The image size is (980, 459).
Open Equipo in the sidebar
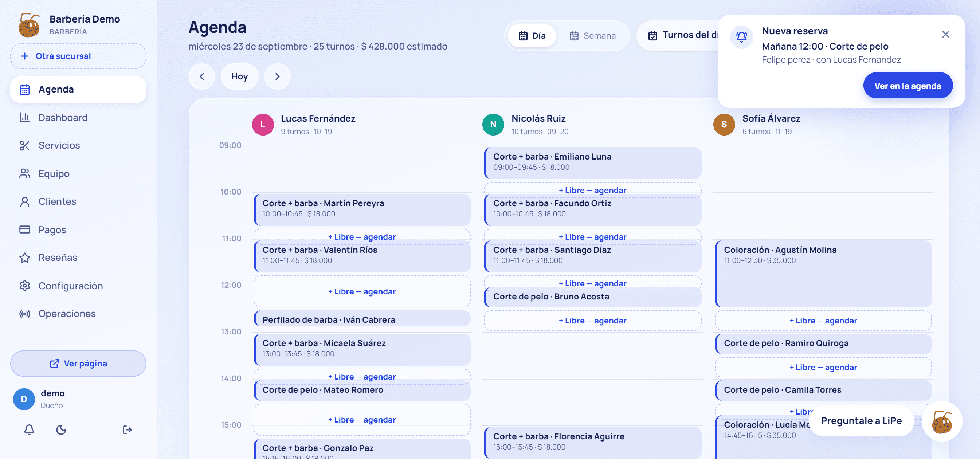point(78,174)
